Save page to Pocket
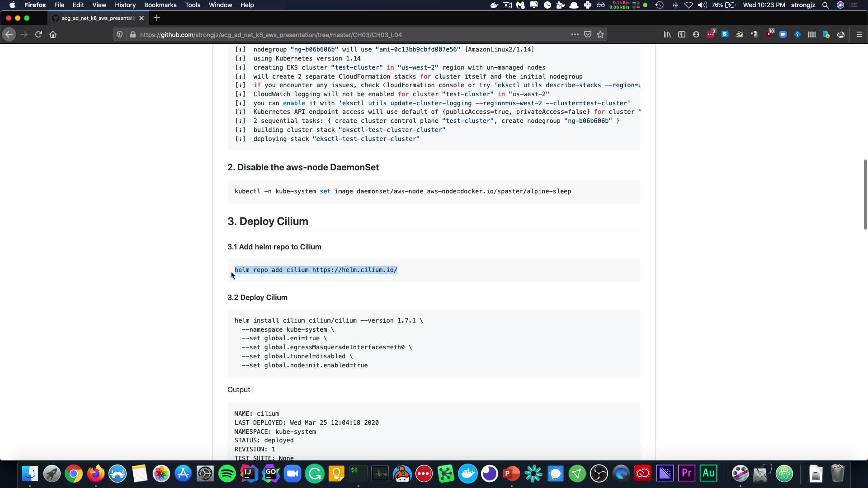 coord(588,34)
